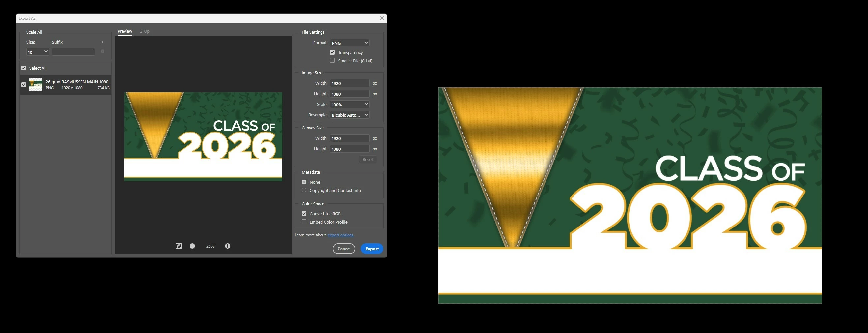The image size is (868, 333).
Task: Zoom in the preview with the plus icon
Action: click(x=228, y=246)
